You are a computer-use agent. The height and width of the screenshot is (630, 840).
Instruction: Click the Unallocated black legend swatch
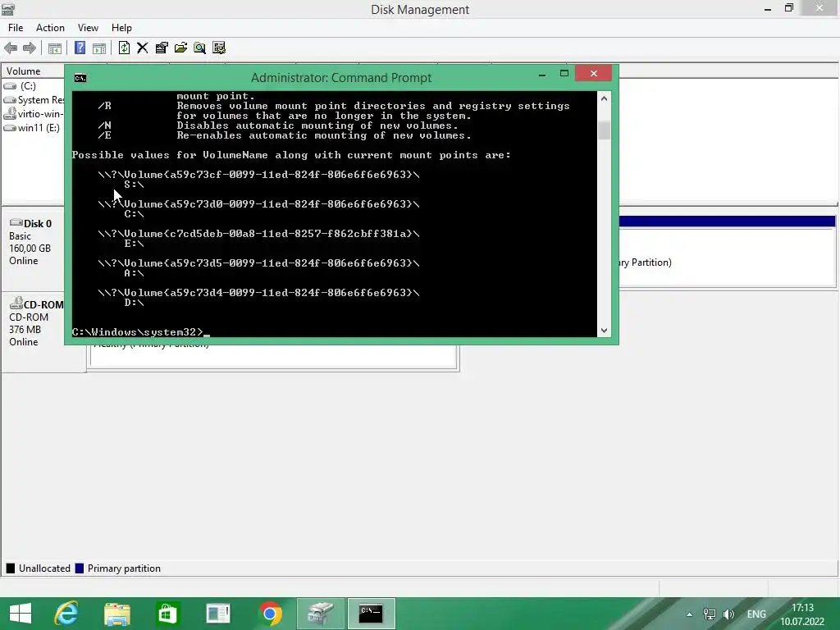11,568
